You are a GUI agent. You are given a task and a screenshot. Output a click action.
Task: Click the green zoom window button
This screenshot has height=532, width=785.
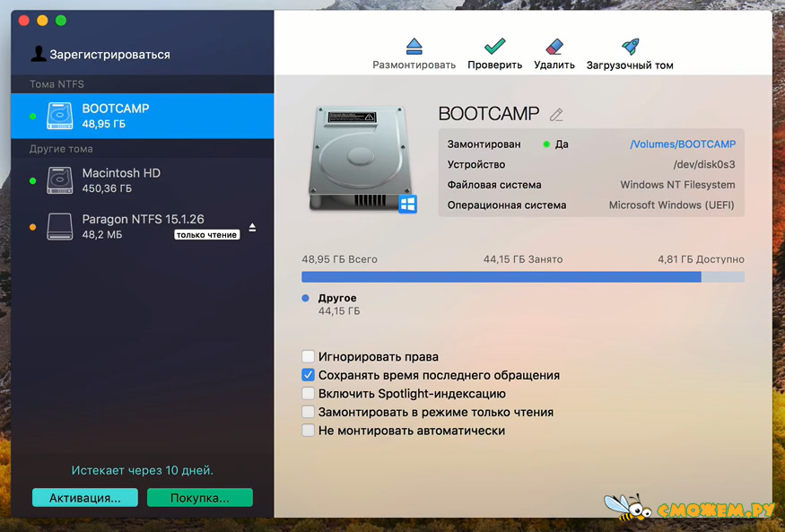[x=61, y=21]
